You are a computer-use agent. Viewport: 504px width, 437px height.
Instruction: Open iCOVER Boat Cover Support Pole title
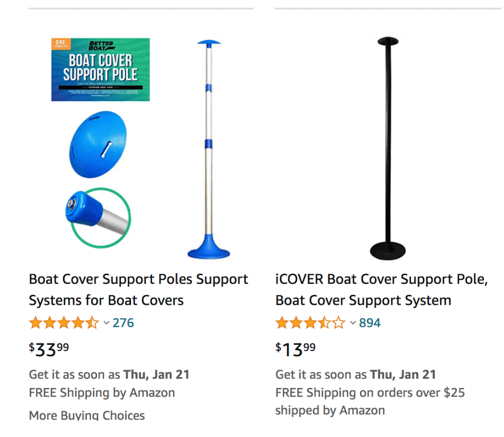[381, 290]
